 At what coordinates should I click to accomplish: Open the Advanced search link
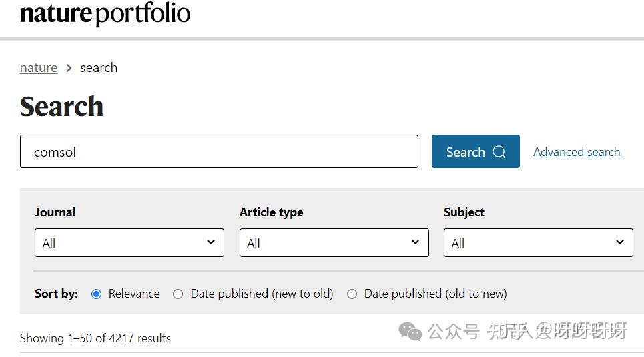click(x=577, y=152)
